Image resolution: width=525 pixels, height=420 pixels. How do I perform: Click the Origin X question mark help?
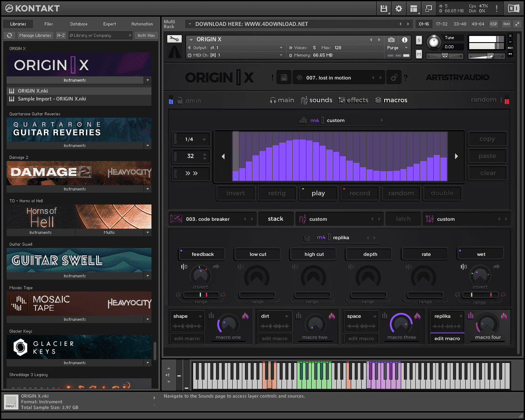pos(406,78)
